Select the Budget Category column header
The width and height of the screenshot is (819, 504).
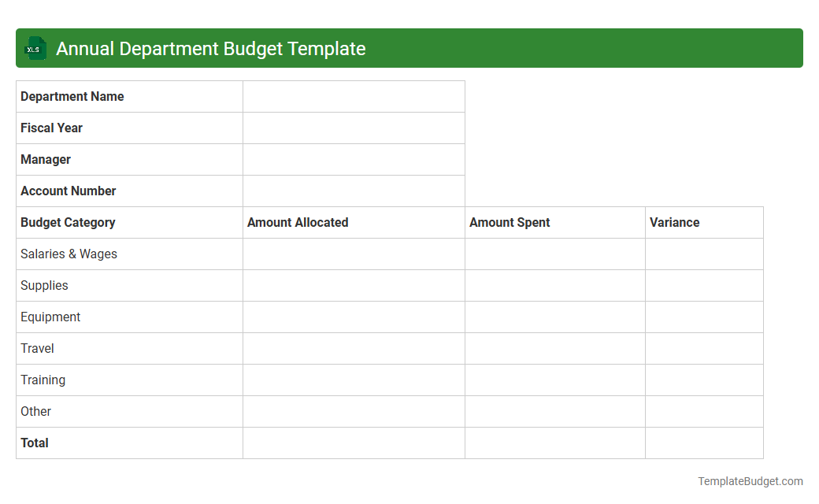(x=68, y=222)
